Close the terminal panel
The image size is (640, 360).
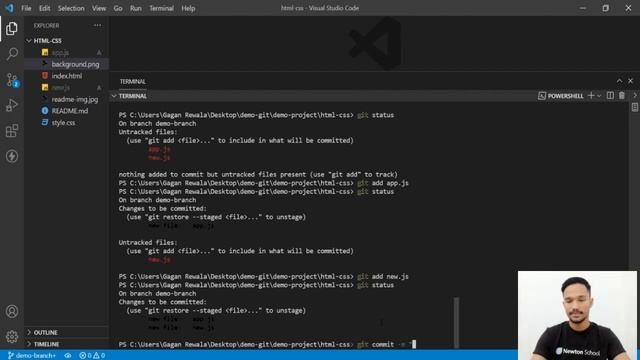pyautogui.click(x=630, y=81)
